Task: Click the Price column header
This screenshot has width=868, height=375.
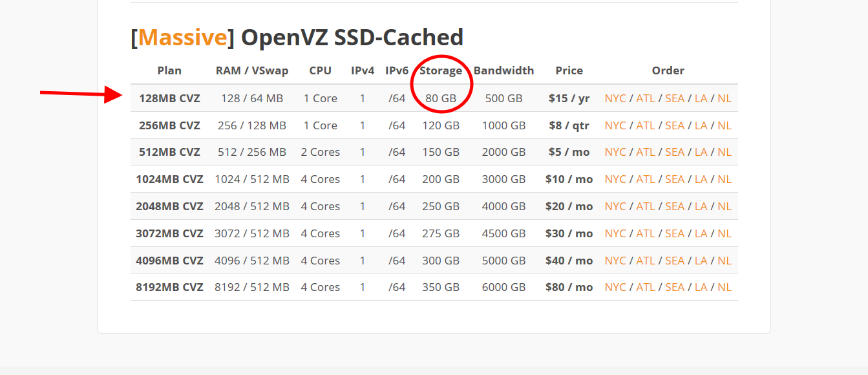Action: click(569, 70)
